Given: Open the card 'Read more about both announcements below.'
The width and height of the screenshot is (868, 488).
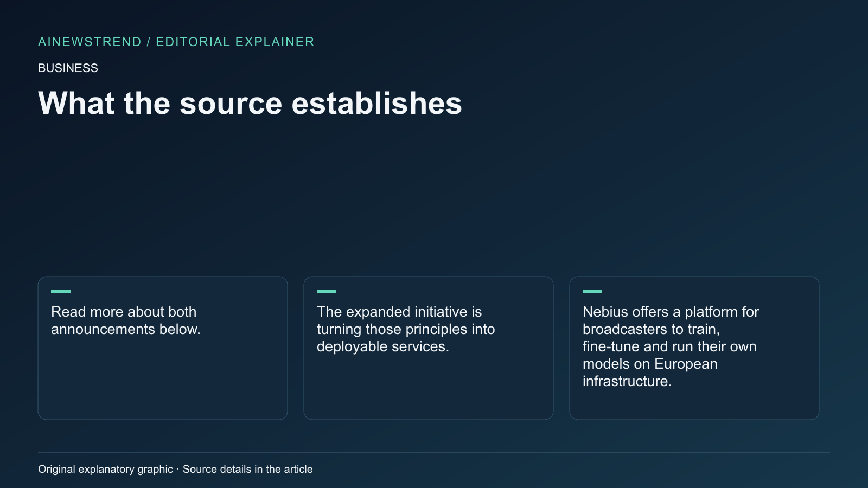Looking at the screenshot, I should click(x=163, y=348).
